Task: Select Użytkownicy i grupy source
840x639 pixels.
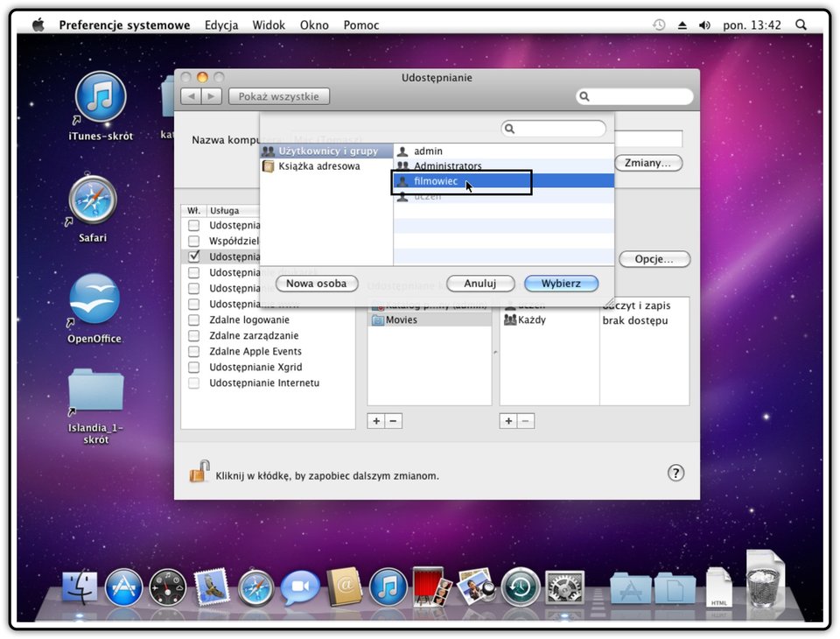Action: tap(326, 151)
